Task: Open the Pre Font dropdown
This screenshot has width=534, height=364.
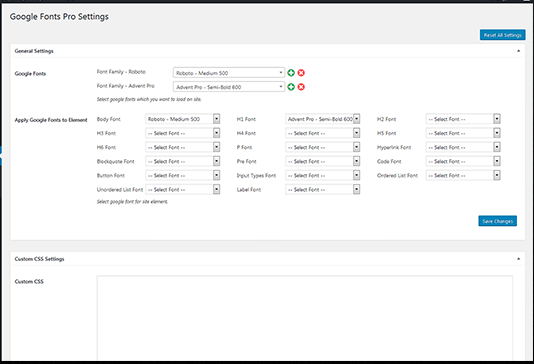Action: point(323,161)
